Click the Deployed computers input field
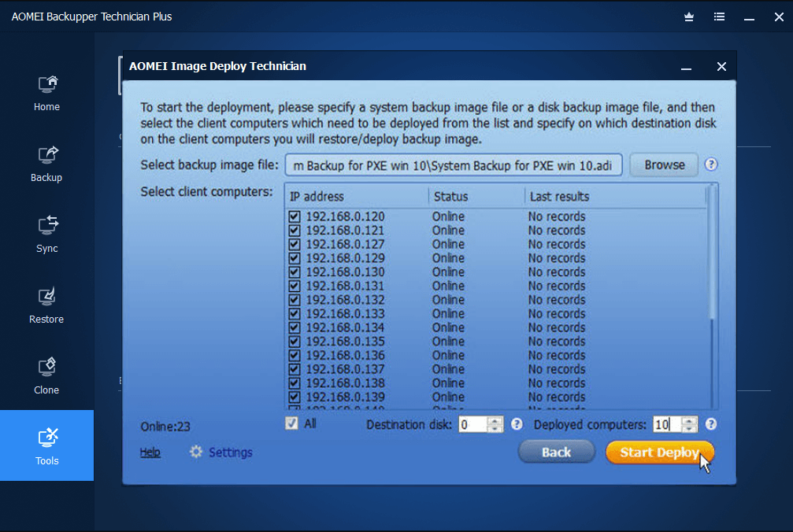Image resolution: width=793 pixels, height=532 pixels. click(667, 424)
